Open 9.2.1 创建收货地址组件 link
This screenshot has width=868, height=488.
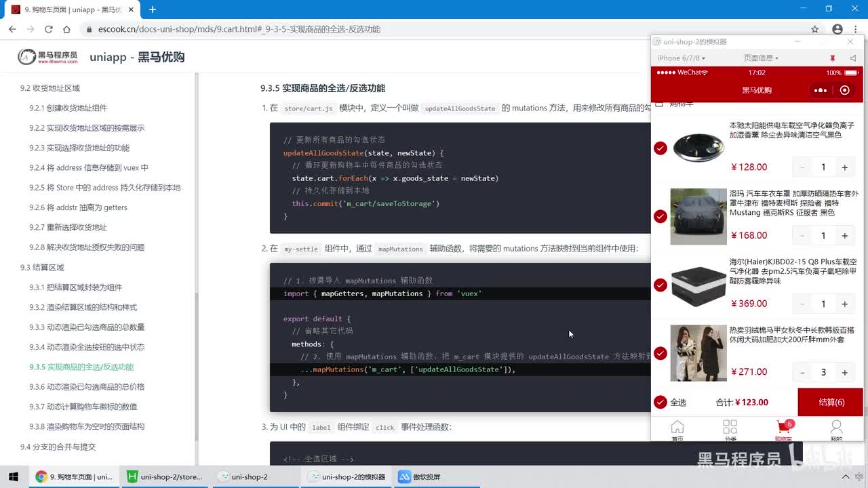click(x=68, y=108)
